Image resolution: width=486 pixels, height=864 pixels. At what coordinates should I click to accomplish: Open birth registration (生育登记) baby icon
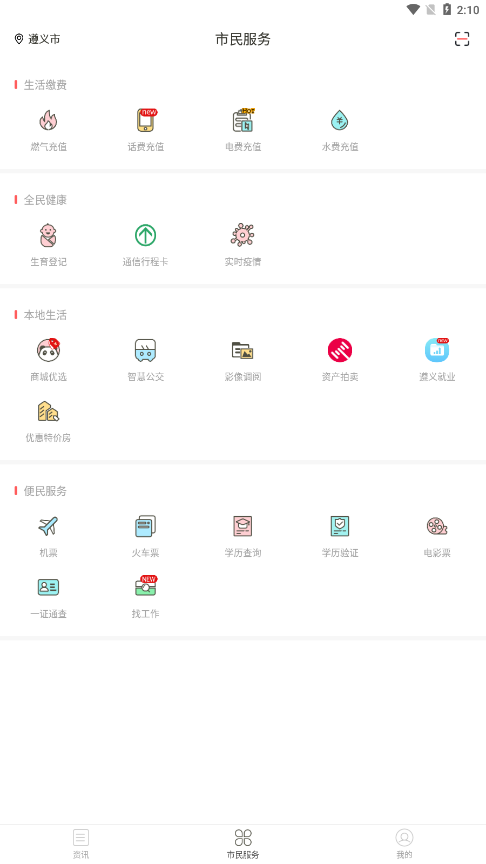pyautogui.click(x=48, y=235)
